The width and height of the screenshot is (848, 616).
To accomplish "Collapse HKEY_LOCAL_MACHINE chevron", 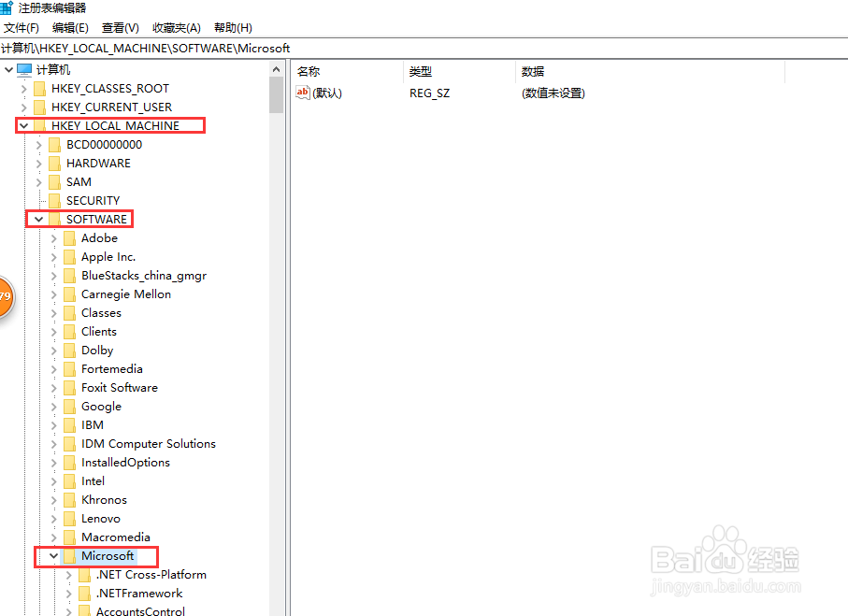I will [23, 126].
